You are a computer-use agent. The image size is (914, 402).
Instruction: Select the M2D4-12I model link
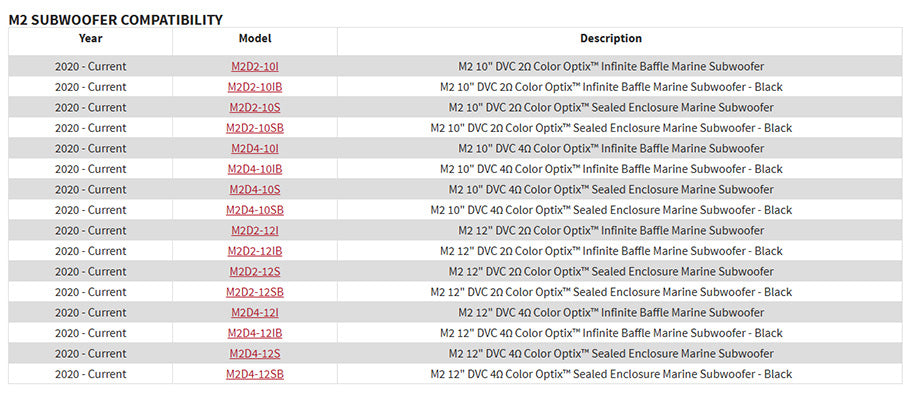254,312
